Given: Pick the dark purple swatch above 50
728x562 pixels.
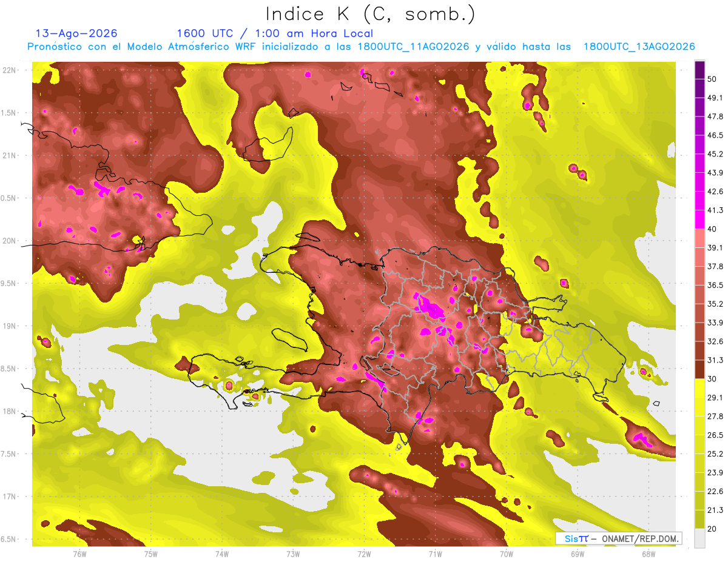Looking at the screenshot, I should pos(699,70).
